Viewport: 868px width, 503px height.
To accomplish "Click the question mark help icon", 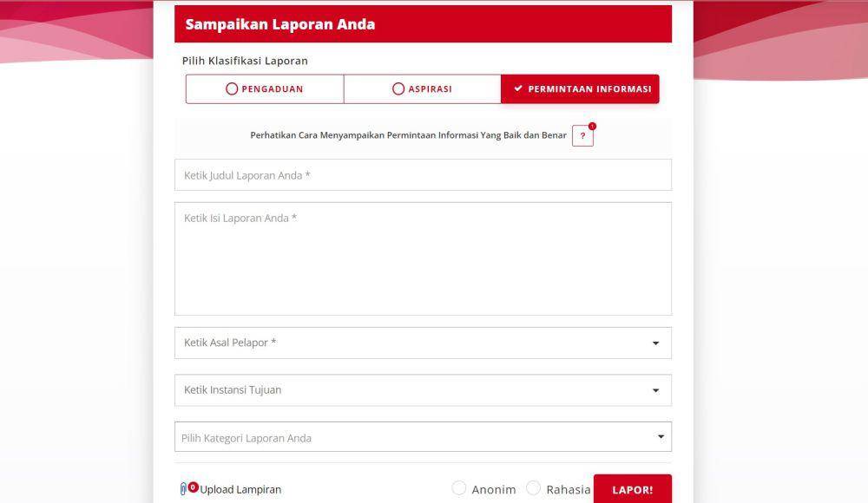I will 582,135.
